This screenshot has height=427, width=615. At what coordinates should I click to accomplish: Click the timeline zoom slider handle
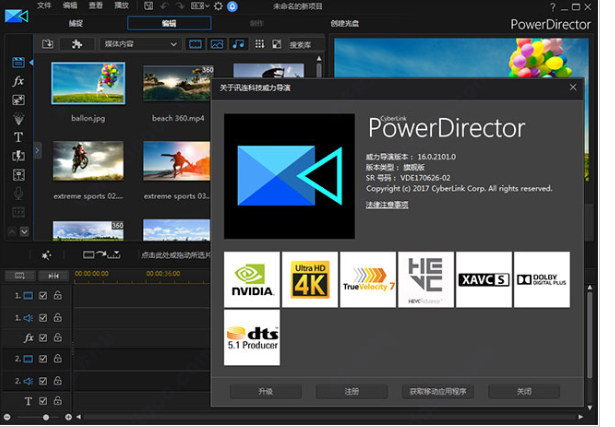[46, 417]
